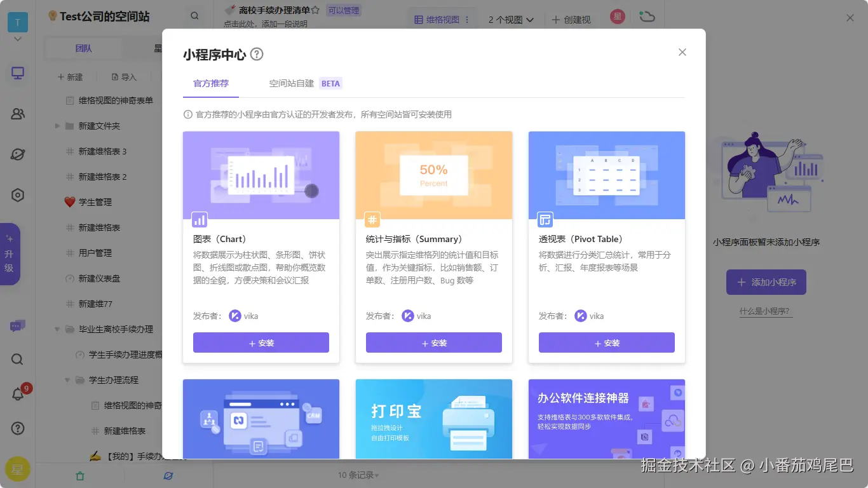Open the search magnifier in left sidebar

pyautogui.click(x=18, y=360)
